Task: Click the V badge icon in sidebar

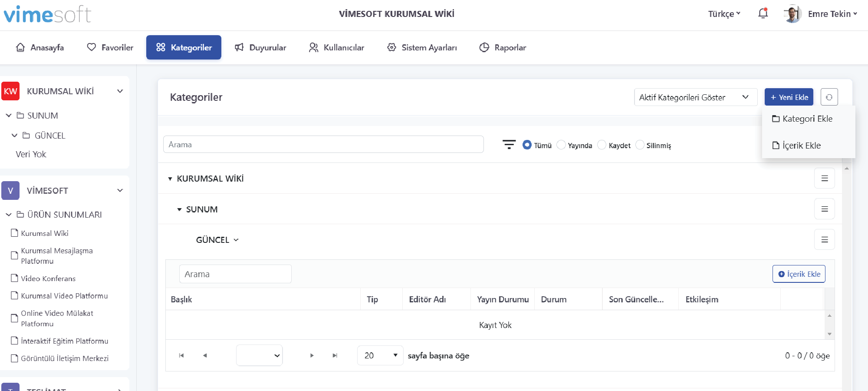Action: click(x=10, y=191)
